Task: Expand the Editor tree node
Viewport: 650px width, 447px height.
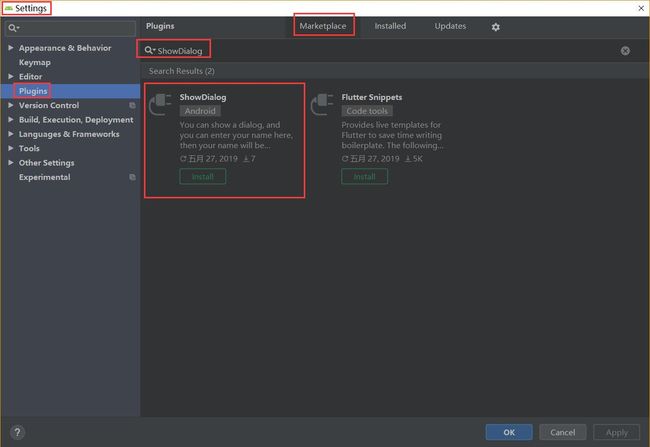Action: (x=11, y=76)
